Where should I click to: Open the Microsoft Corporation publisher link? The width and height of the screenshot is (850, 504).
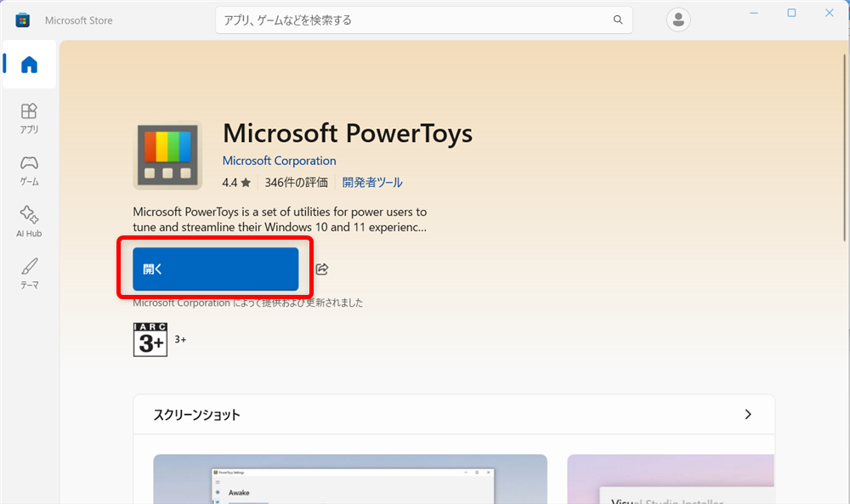click(x=279, y=161)
